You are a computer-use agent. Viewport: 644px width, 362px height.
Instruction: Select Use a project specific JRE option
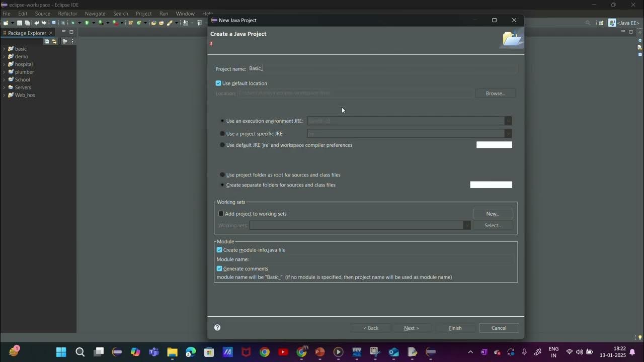[x=222, y=133]
